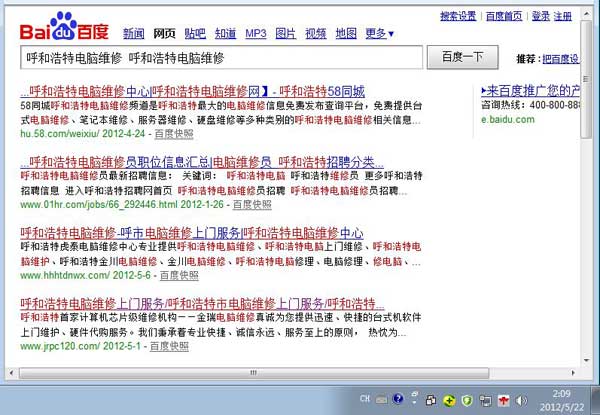Click the 360 green plus tray icon
Viewport: 600px width, 415px height.
449,400
